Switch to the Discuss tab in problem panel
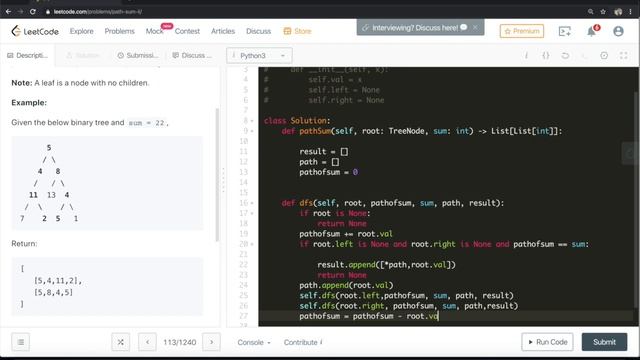Screen dimensions: 640x360 192,56
